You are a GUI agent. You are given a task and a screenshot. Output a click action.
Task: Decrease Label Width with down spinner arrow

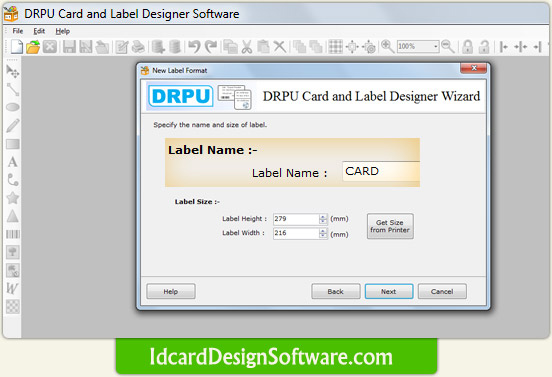323,235
